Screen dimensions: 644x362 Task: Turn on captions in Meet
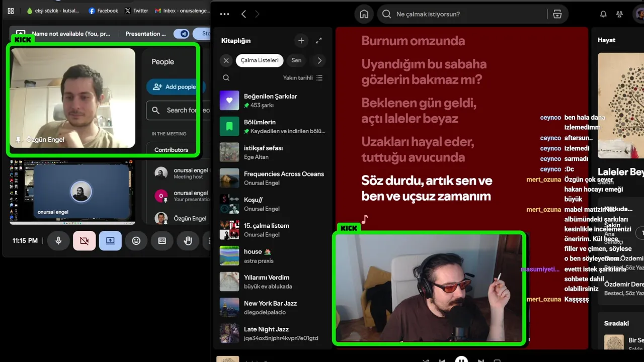pos(162,241)
